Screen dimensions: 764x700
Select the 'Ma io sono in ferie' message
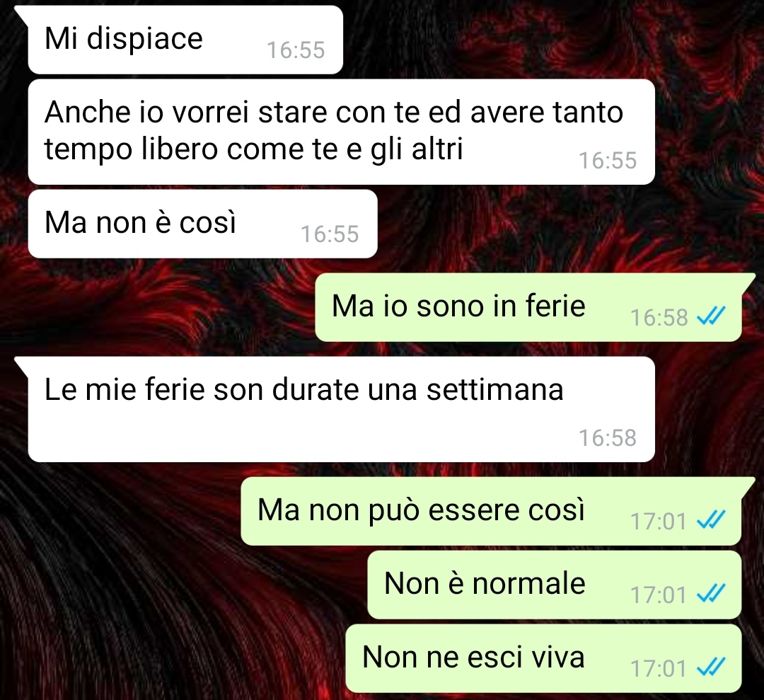(528, 307)
